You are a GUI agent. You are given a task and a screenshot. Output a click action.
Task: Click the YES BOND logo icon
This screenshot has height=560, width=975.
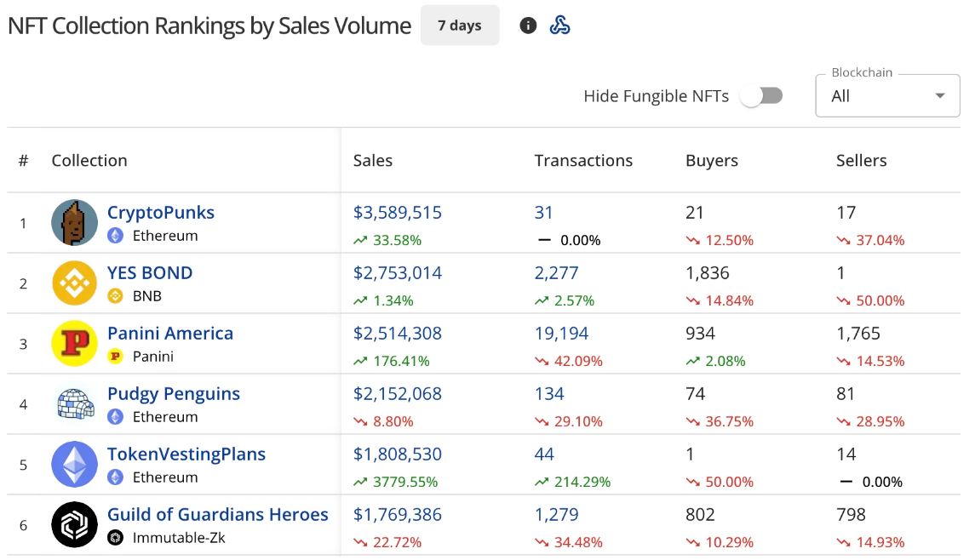coord(74,283)
